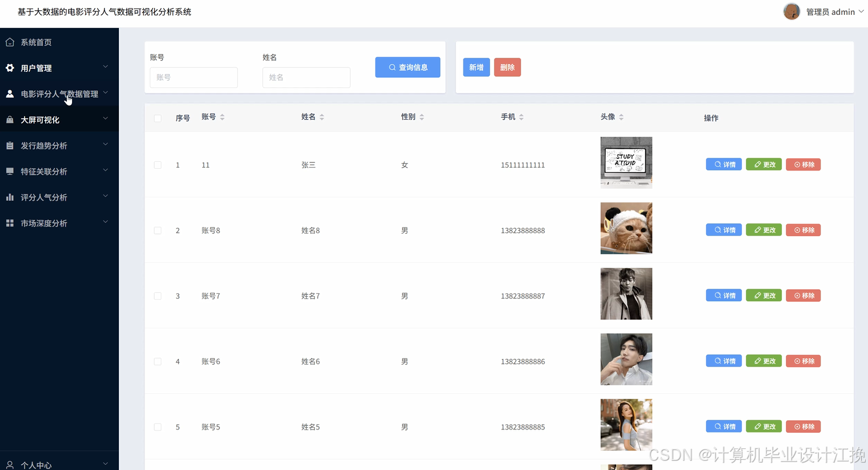Open the avatar thumbnail in row 账号5
The width and height of the screenshot is (868, 470).
(626, 425)
